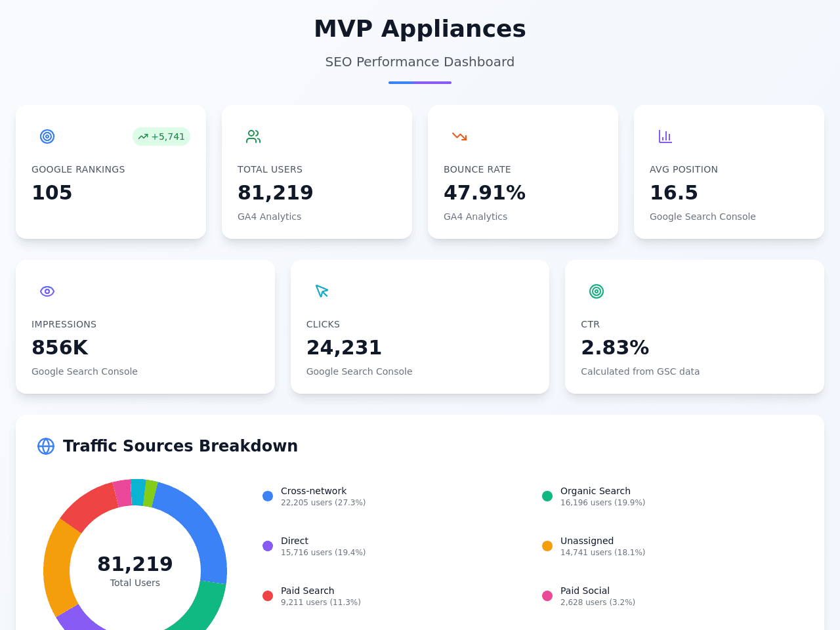The width and height of the screenshot is (840, 630).
Task: Click the Direct legend label
Action: click(295, 541)
